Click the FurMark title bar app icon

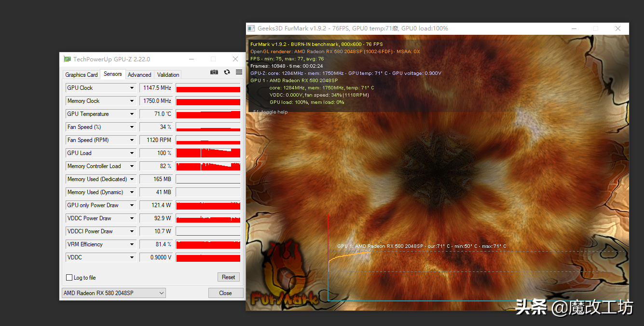pyautogui.click(x=251, y=28)
